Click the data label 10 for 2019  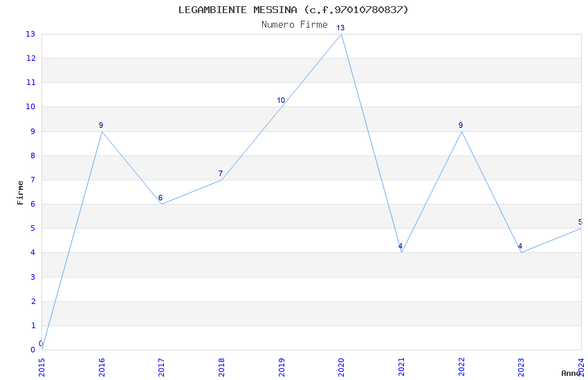pos(281,100)
